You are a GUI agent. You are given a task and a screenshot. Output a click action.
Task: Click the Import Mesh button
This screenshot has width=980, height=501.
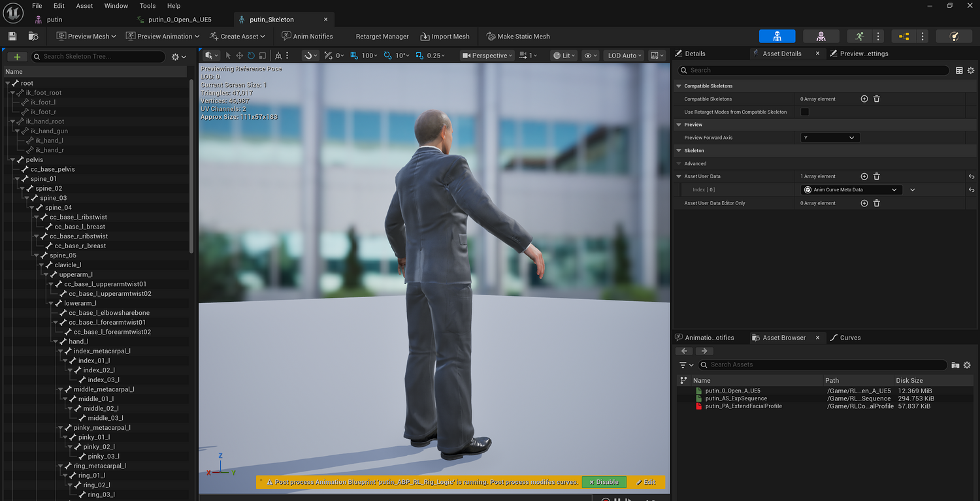(445, 37)
